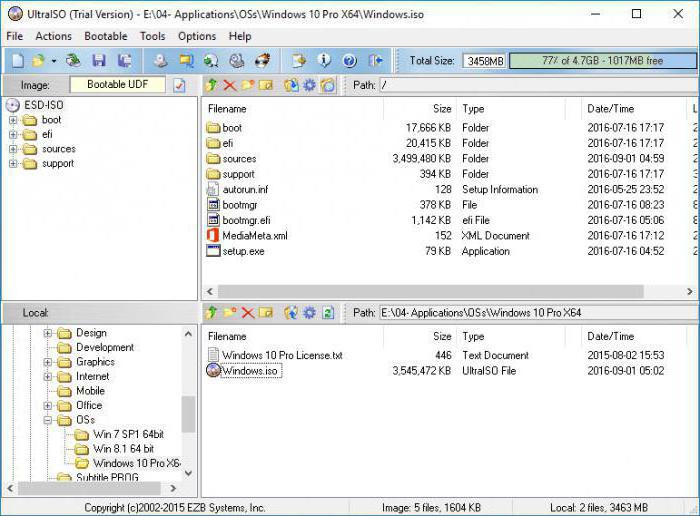Expand the sources folder in image tree
The image size is (700, 516).
pos(13,149)
